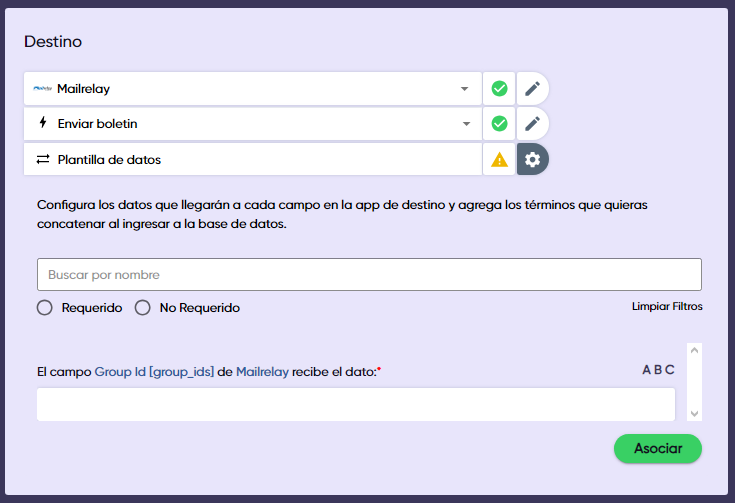Click the Group Id [group_ids] field link
The height and width of the screenshot is (503, 735).
click(154, 371)
